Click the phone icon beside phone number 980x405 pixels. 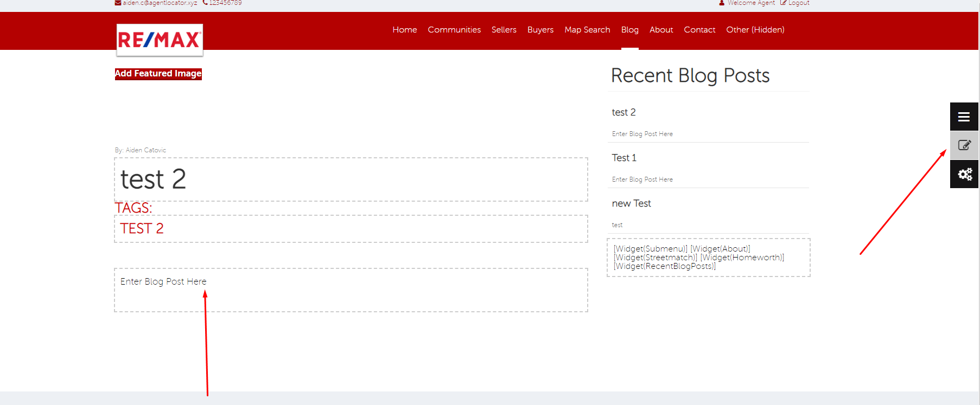click(x=205, y=3)
